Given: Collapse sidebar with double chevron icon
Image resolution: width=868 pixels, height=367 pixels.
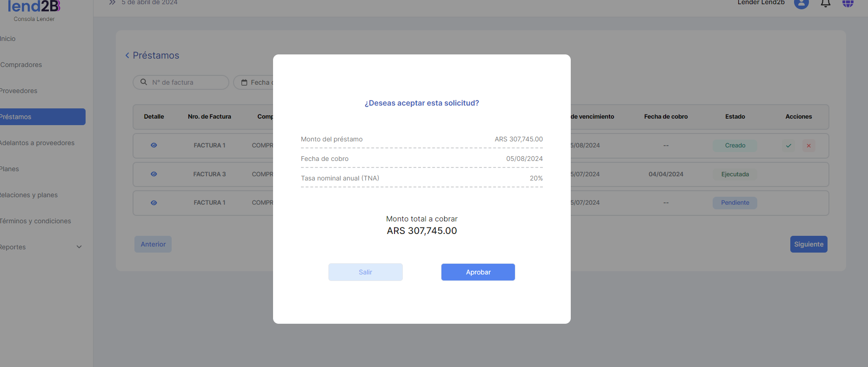Looking at the screenshot, I should (112, 2).
